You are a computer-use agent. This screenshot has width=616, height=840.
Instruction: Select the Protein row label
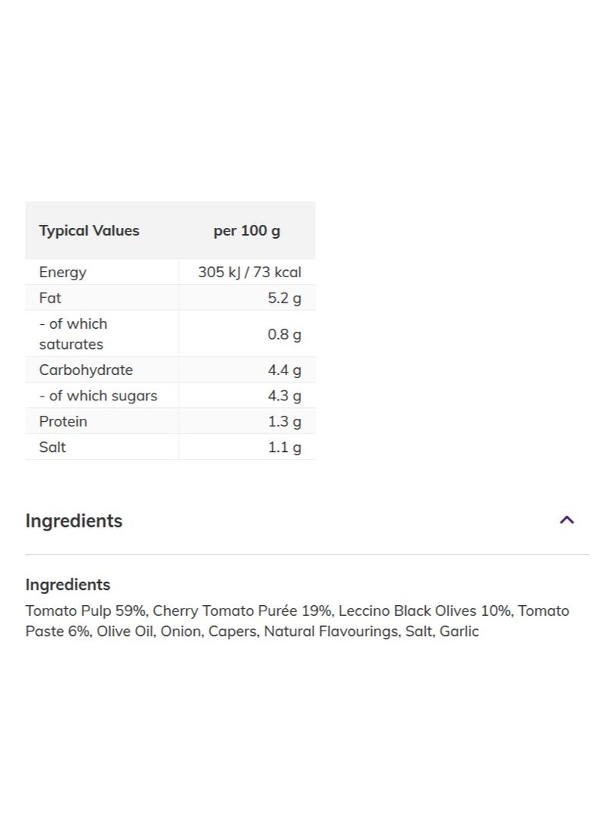63,422
